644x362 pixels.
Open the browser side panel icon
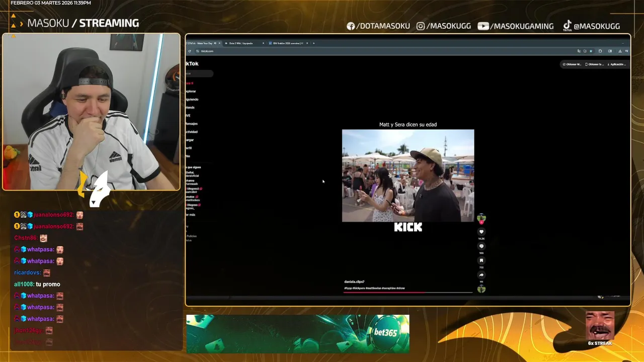pyautogui.click(x=610, y=51)
